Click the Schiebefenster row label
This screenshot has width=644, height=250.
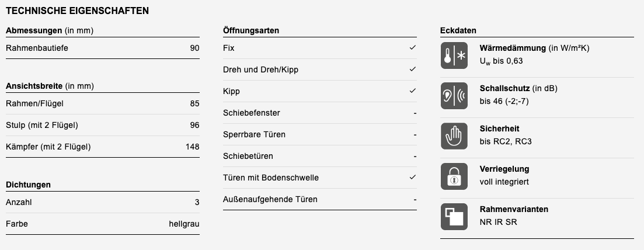pos(252,113)
